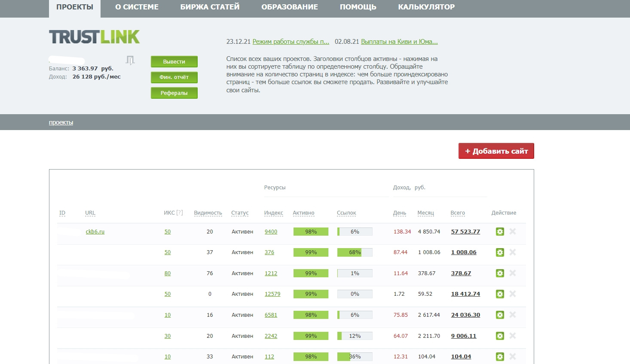Image resolution: width=630 pixels, height=364 pixels.
Task: Sort table by Месяц income column header
Action: (425, 213)
